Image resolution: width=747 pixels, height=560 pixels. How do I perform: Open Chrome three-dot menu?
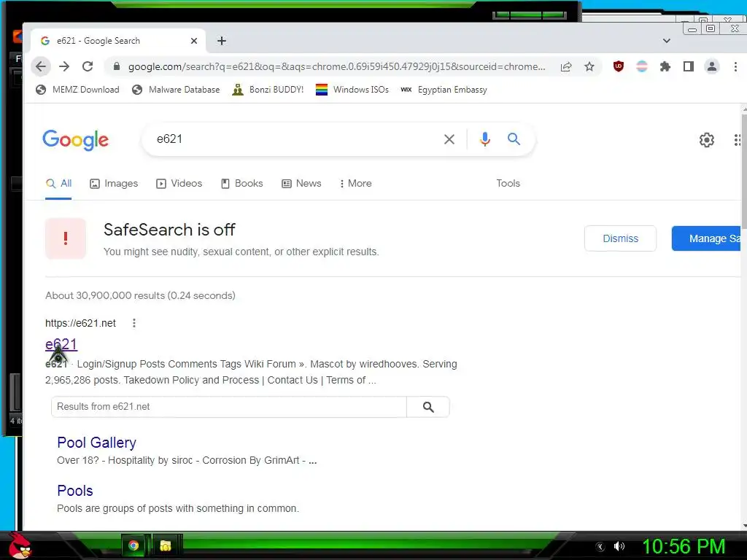pos(735,66)
